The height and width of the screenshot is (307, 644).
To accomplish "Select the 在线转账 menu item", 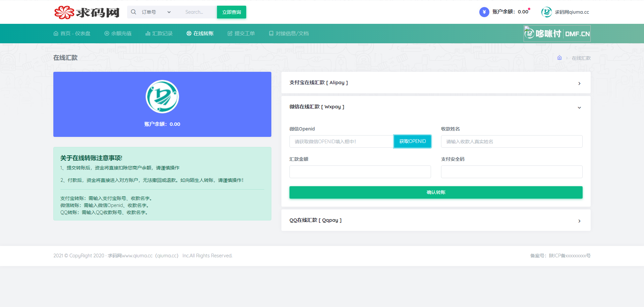I will click(x=200, y=34).
